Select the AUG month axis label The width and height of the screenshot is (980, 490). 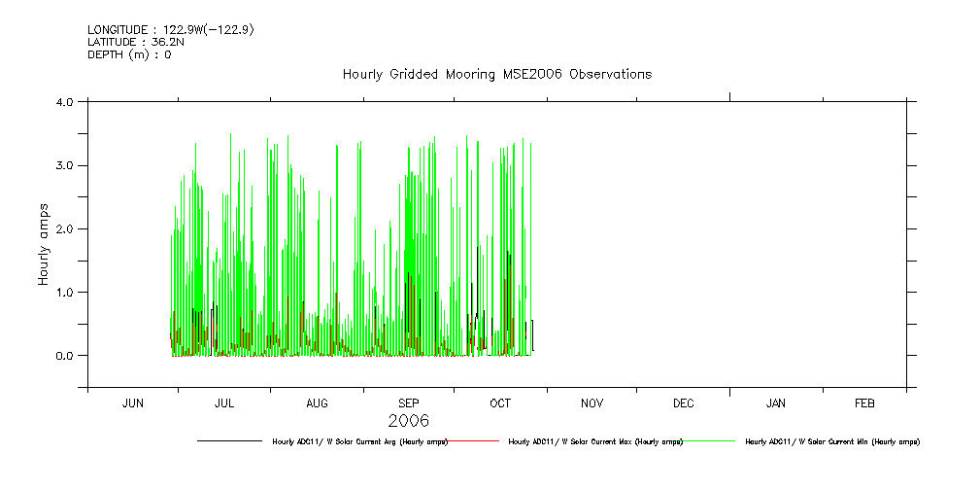pyautogui.click(x=317, y=402)
